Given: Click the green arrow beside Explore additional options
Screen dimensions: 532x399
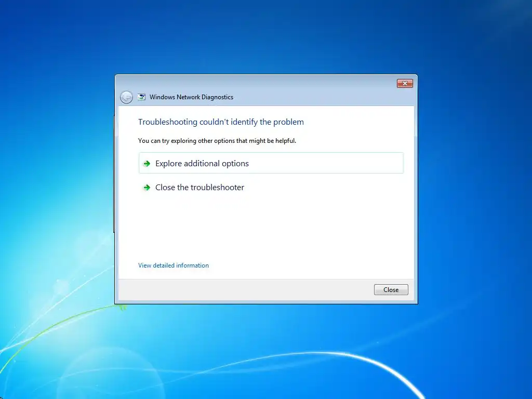Looking at the screenshot, I should (x=147, y=164).
